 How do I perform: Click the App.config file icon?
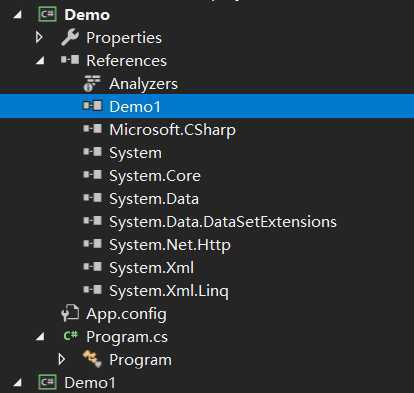[70, 313]
